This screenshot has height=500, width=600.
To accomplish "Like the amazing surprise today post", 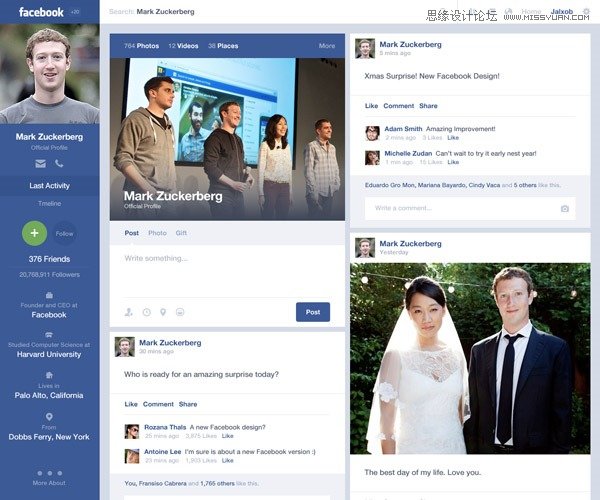I will tap(131, 404).
